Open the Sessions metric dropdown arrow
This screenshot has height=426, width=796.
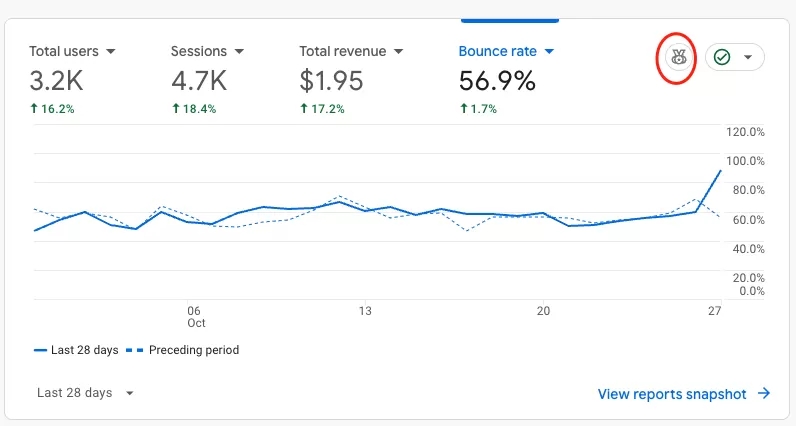click(x=239, y=51)
